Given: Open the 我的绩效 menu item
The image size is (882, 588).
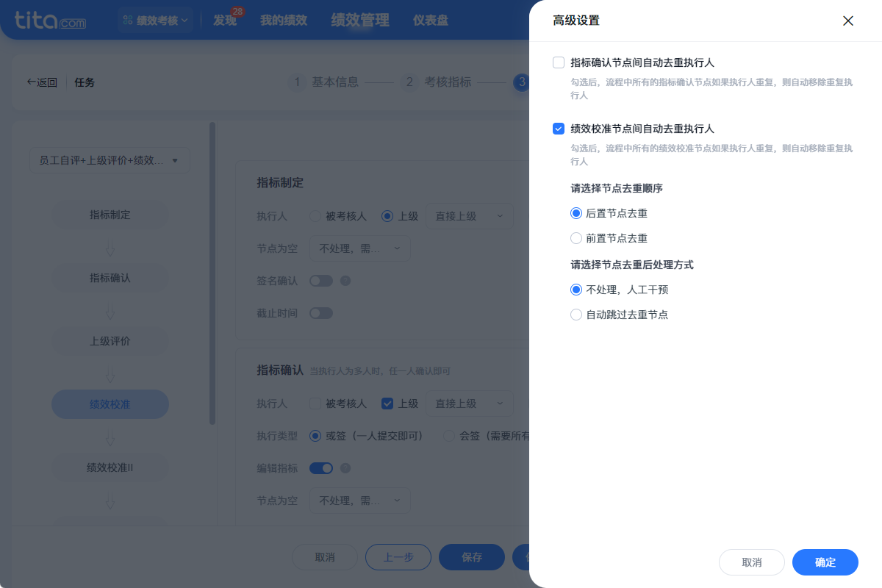Looking at the screenshot, I should click(283, 20).
